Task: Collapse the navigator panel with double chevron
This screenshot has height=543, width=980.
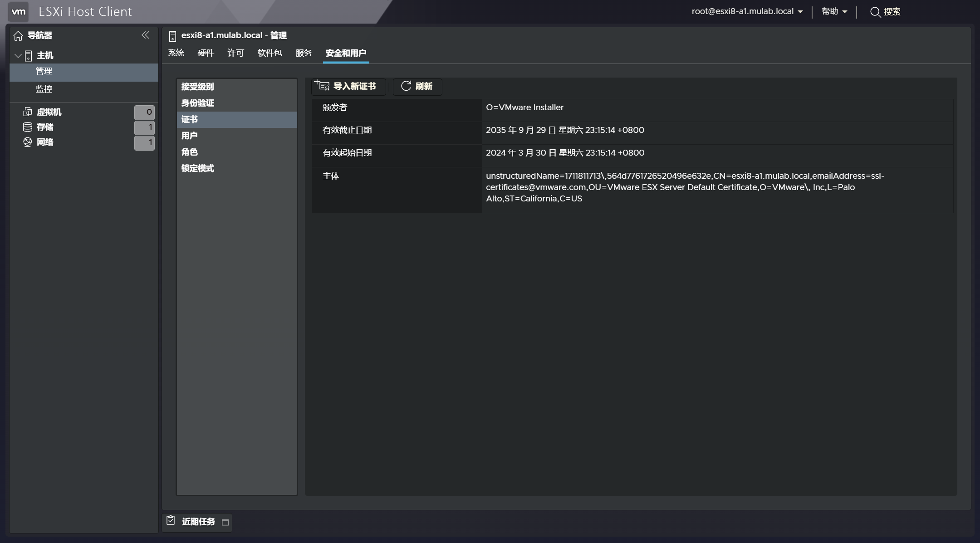Action: [145, 35]
